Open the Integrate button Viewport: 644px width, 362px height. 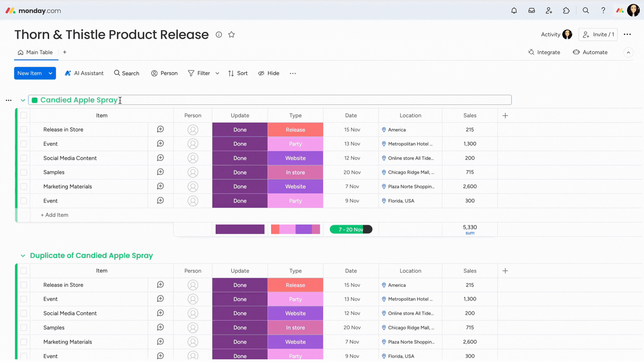pyautogui.click(x=544, y=52)
